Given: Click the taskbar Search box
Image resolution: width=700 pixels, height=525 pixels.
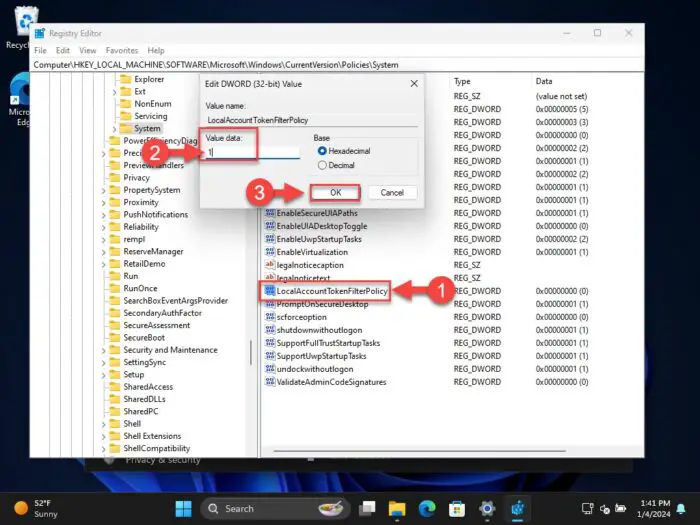Looking at the screenshot, I should (273, 508).
